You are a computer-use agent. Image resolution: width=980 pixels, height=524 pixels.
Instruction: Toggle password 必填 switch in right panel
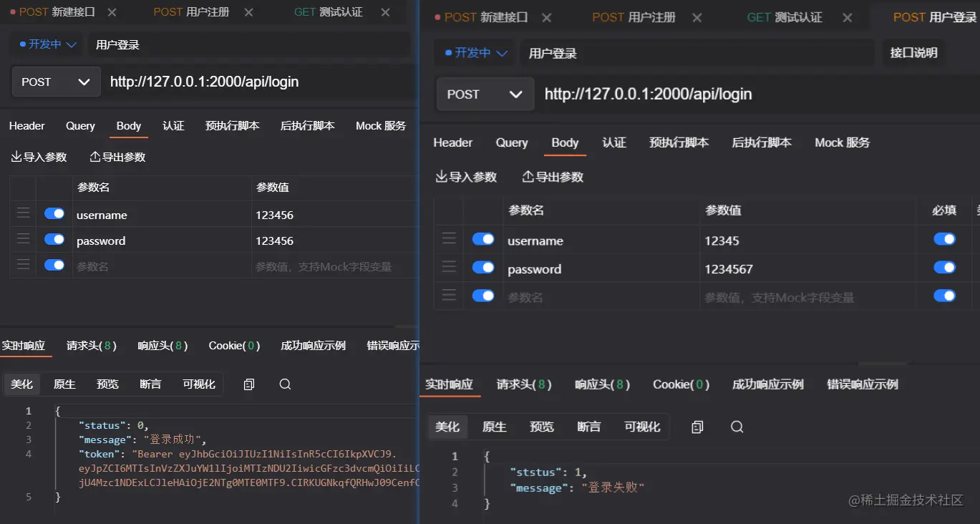pyautogui.click(x=944, y=267)
